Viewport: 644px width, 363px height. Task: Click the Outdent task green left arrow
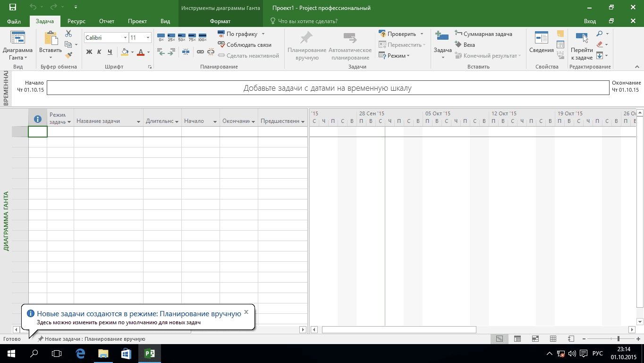[161, 52]
